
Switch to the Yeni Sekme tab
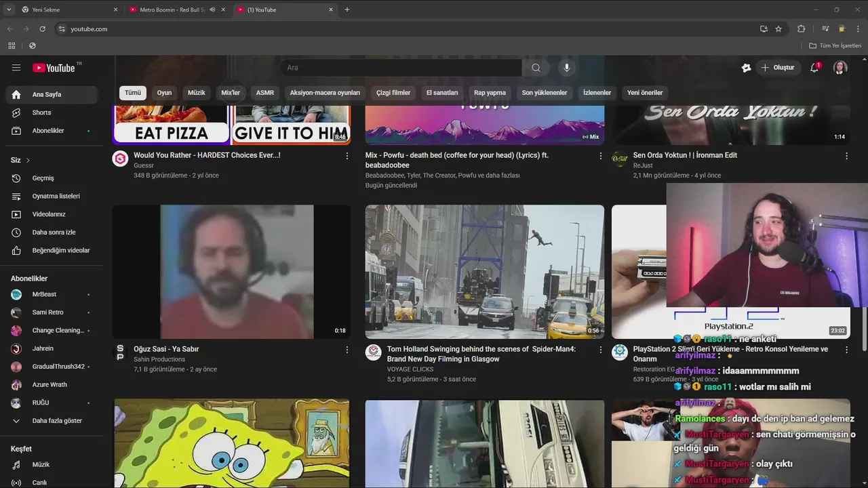coord(68,9)
